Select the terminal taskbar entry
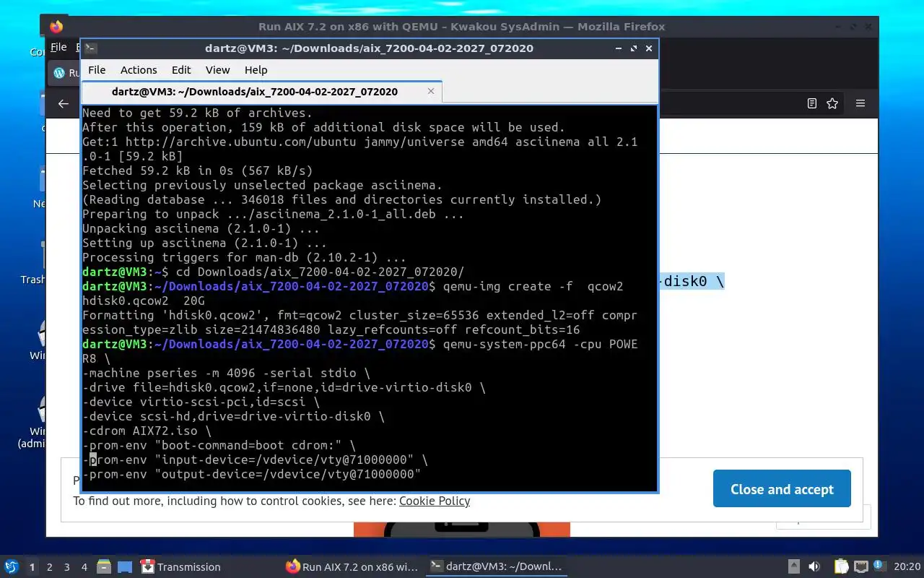This screenshot has height=578, width=924. pos(495,567)
